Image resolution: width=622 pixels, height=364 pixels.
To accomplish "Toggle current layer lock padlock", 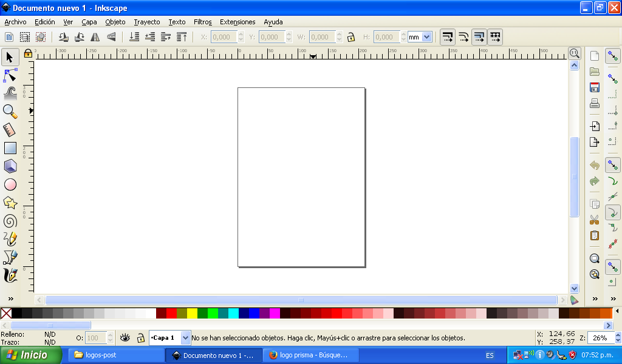I will (x=140, y=338).
